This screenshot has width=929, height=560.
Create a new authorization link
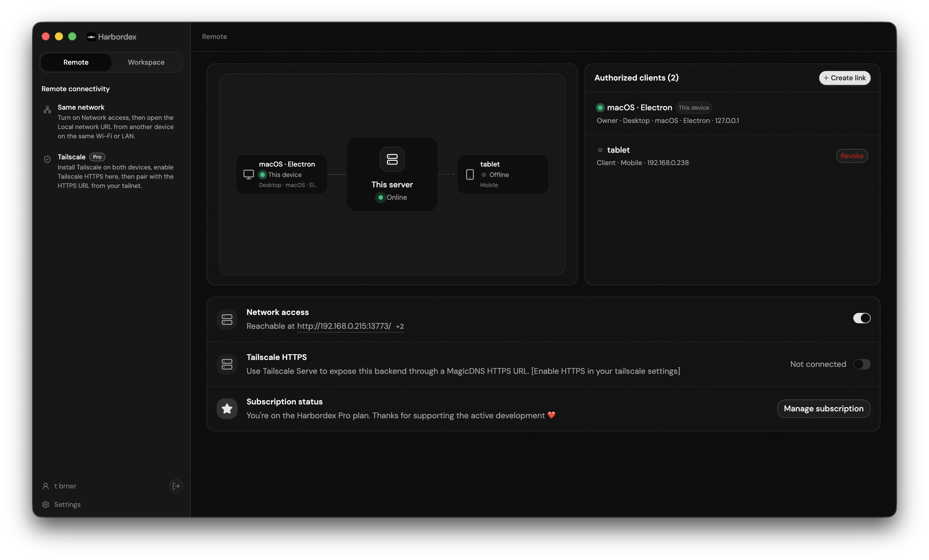tap(845, 78)
